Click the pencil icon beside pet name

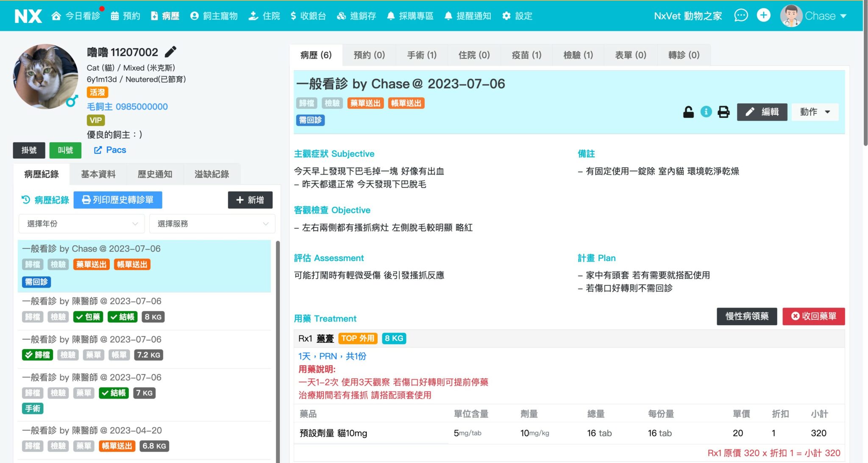point(170,52)
